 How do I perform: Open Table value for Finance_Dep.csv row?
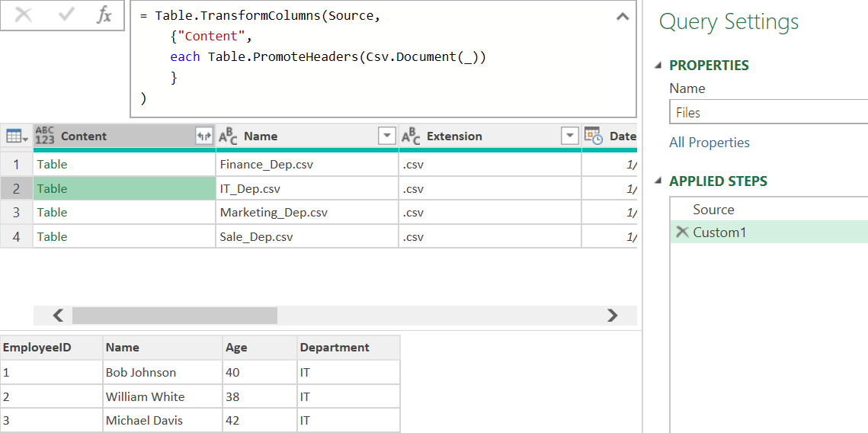[52, 165]
